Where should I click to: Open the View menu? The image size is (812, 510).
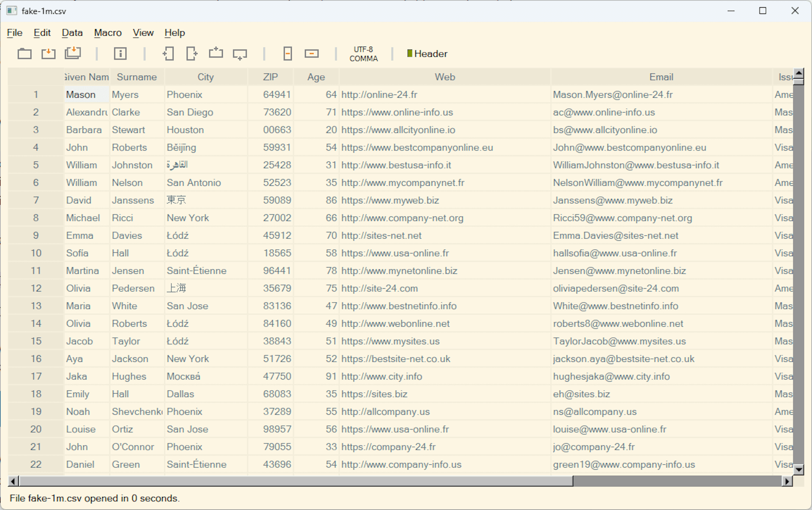(x=143, y=33)
